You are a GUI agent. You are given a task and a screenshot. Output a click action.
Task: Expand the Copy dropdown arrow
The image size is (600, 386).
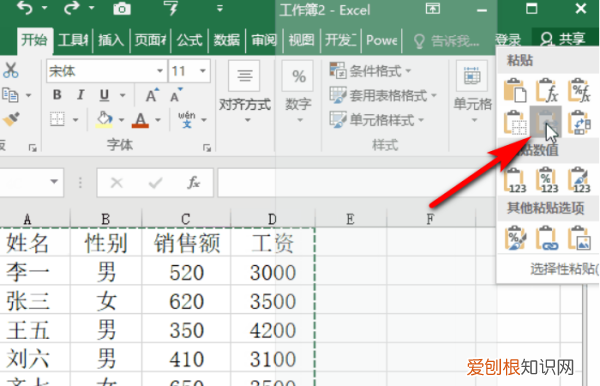click(29, 95)
